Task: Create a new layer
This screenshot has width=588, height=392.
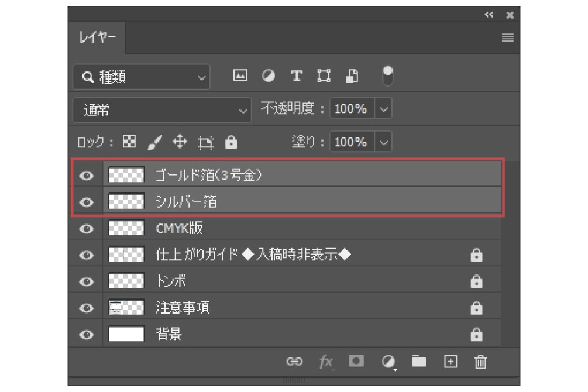Action: tap(450, 361)
